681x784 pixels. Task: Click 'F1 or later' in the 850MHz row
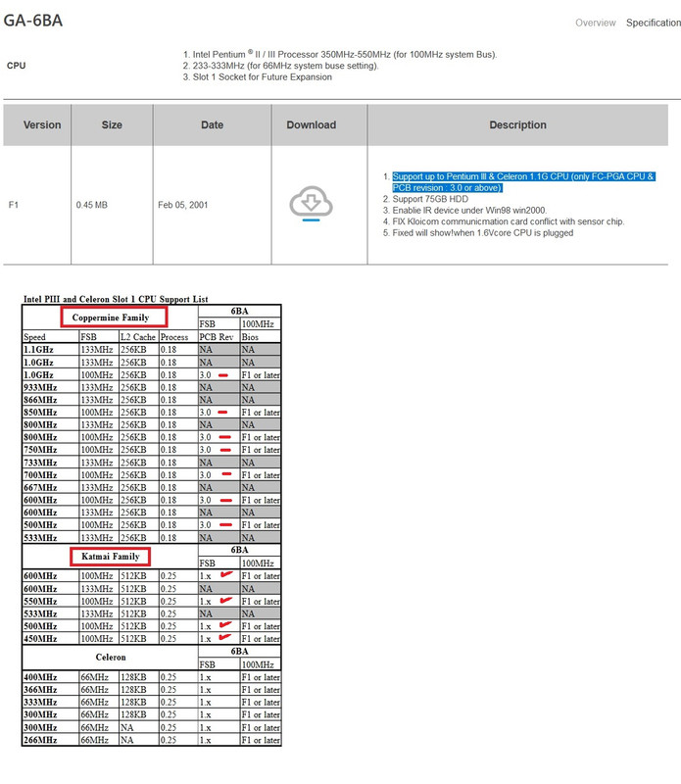[261, 413]
